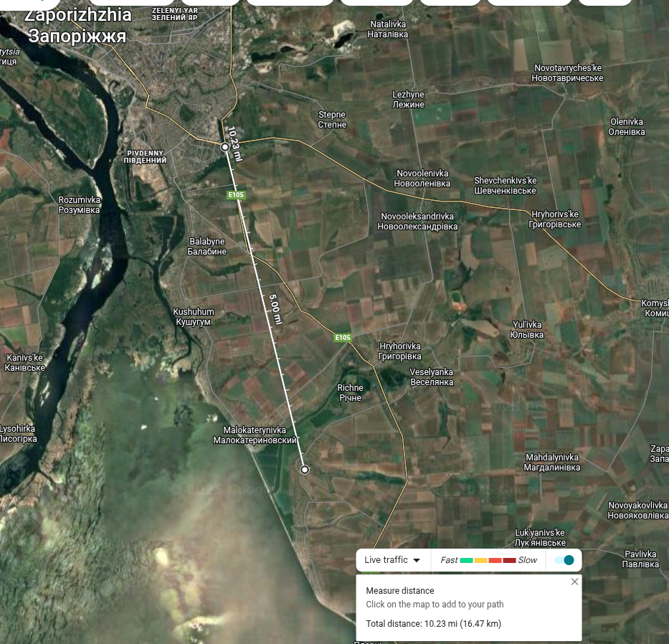Click the Measure distance panel title
Image resolution: width=669 pixels, height=644 pixels.
(400, 591)
